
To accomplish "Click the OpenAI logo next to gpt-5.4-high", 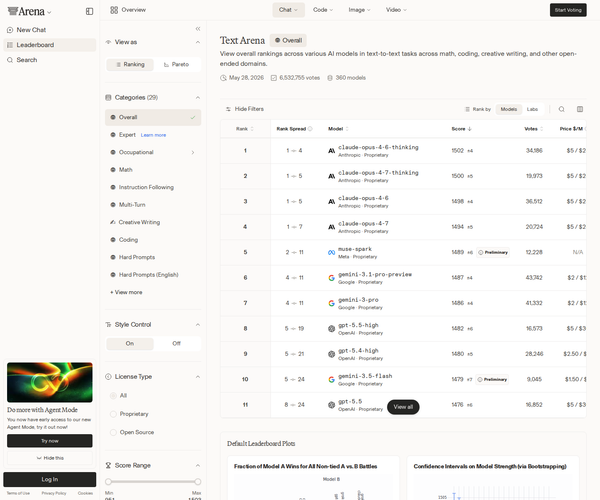I will 331,354.
